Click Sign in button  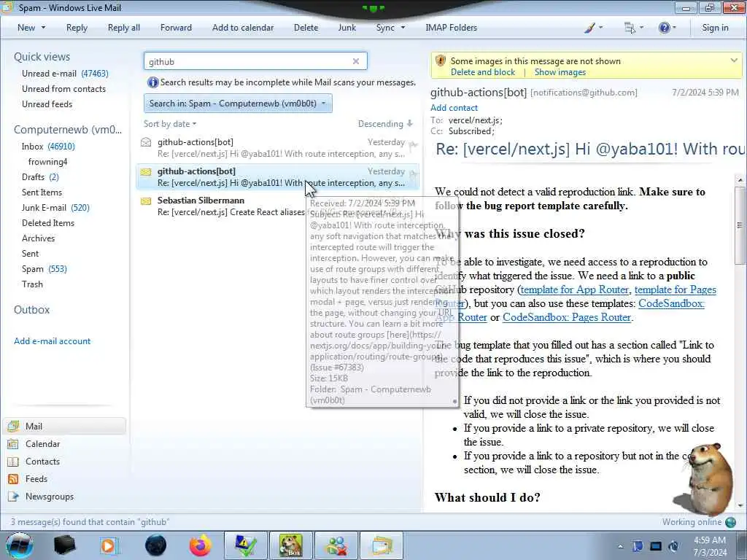coord(715,28)
